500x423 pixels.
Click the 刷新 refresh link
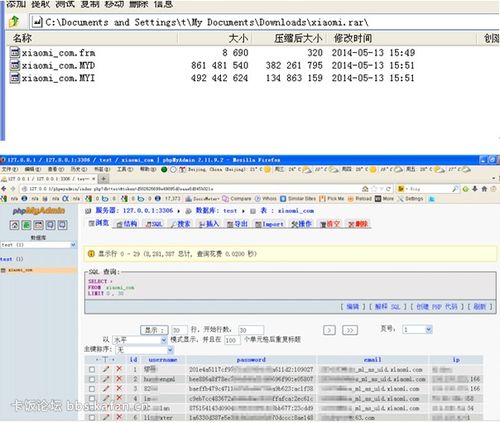[x=480, y=307]
